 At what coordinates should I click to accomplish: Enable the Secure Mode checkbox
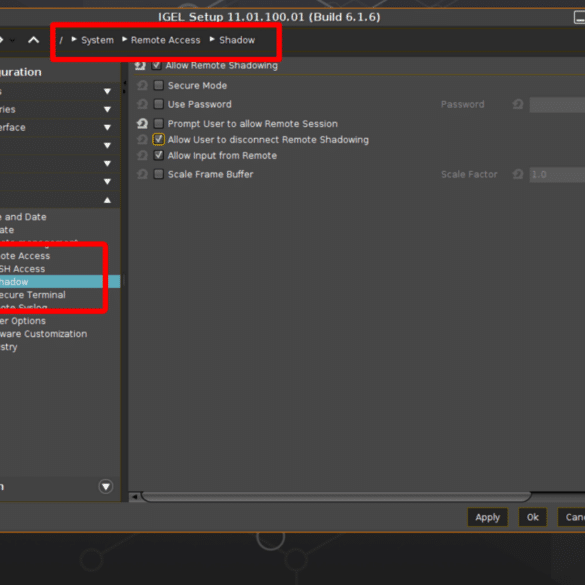tap(159, 85)
